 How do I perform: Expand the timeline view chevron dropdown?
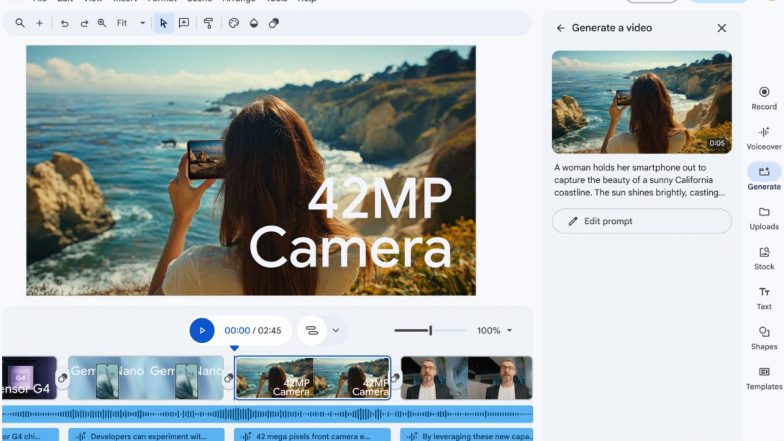pyautogui.click(x=336, y=330)
